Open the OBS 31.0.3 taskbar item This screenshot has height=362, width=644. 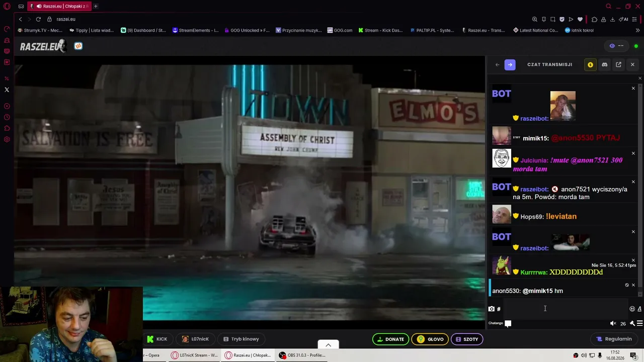(302, 355)
